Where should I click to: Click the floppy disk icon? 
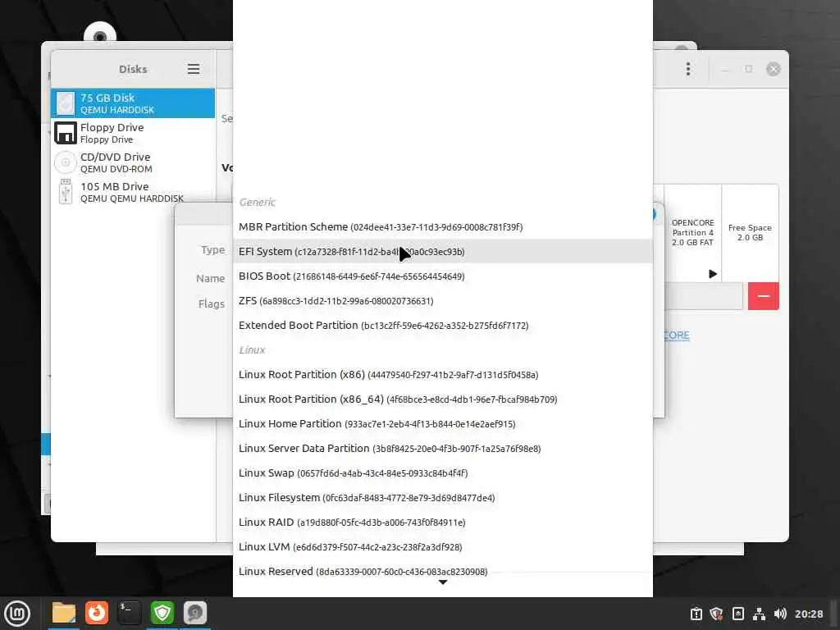point(66,133)
